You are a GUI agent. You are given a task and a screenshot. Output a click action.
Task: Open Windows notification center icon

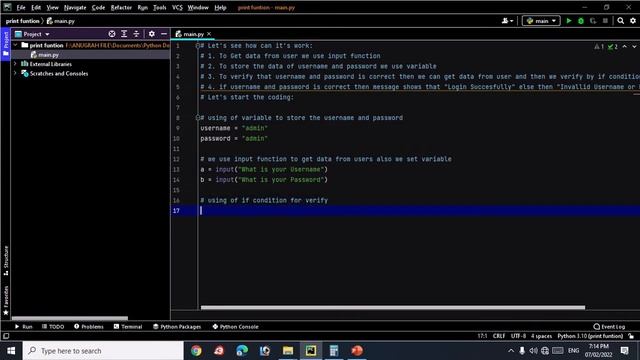coord(624,351)
